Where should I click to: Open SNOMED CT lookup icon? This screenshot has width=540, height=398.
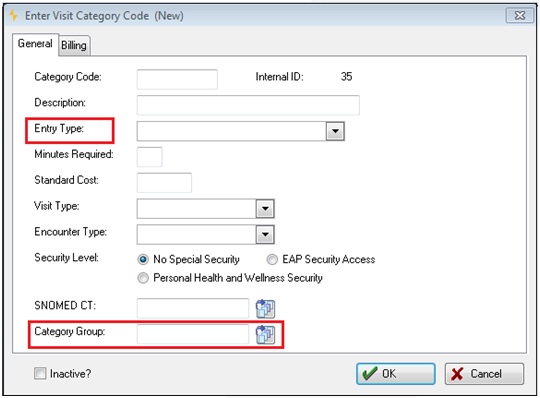(x=265, y=308)
